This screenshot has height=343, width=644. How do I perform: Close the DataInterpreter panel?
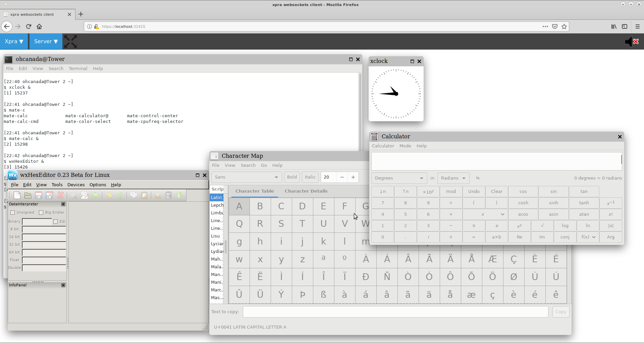63,204
